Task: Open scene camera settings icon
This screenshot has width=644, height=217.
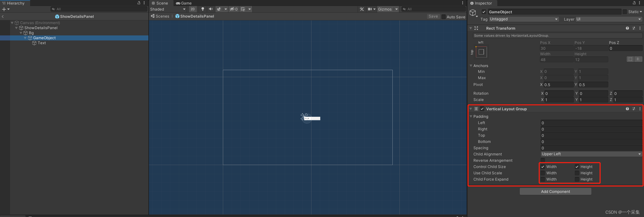Action: [370, 9]
